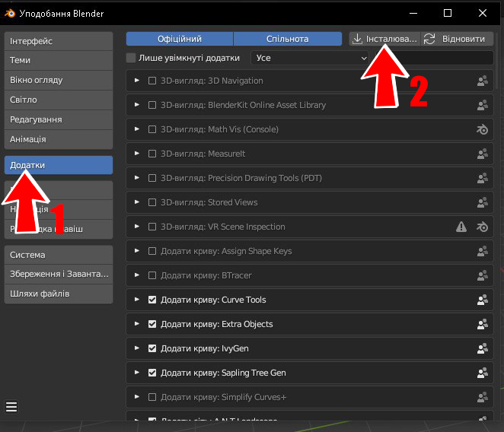Viewport: 504px width, 432px height.
Task: Click community icon on BlenderKit row
Action: tap(483, 105)
